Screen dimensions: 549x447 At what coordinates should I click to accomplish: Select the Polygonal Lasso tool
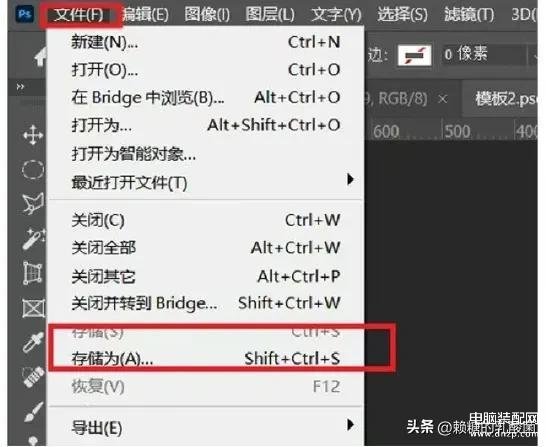pyautogui.click(x=33, y=204)
